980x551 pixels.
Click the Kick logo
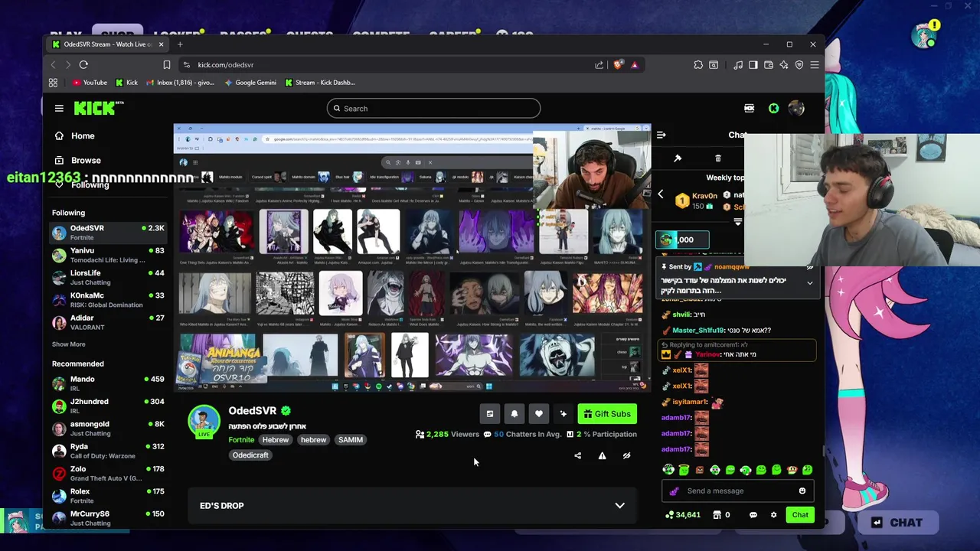point(98,108)
